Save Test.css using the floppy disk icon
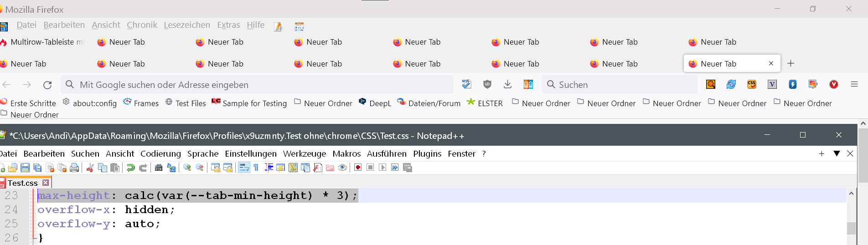Image resolution: width=868 pixels, height=245 pixels. [25, 168]
